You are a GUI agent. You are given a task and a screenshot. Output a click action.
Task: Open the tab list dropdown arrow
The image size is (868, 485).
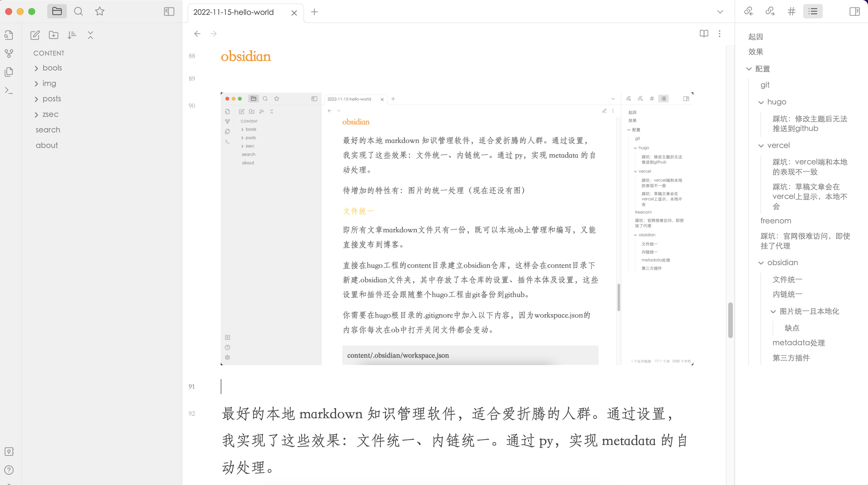click(720, 12)
